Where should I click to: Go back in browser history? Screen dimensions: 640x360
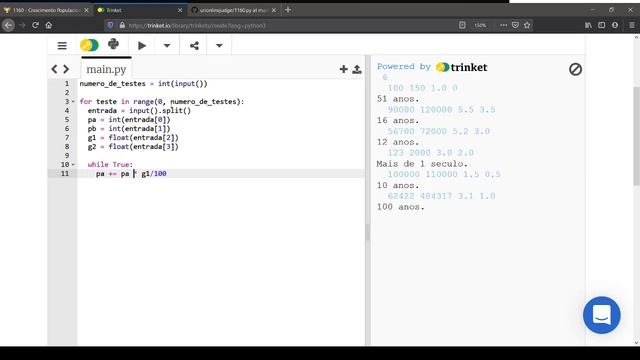tap(9, 25)
